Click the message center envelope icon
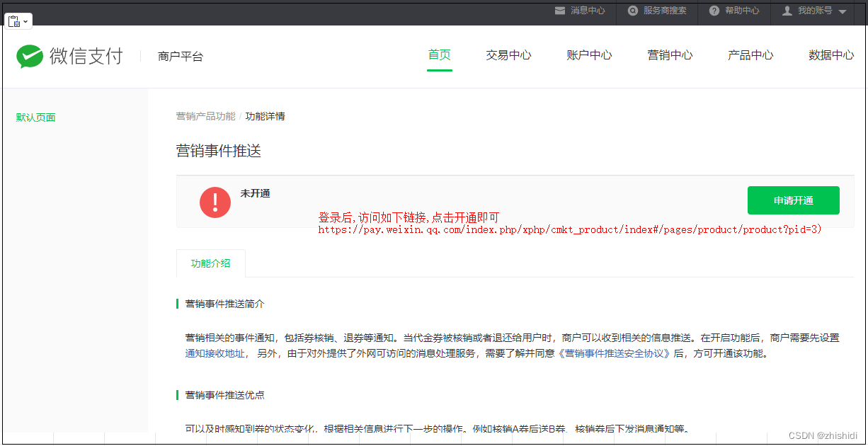This screenshot has width=868, height=446. [x=560, y=11]
